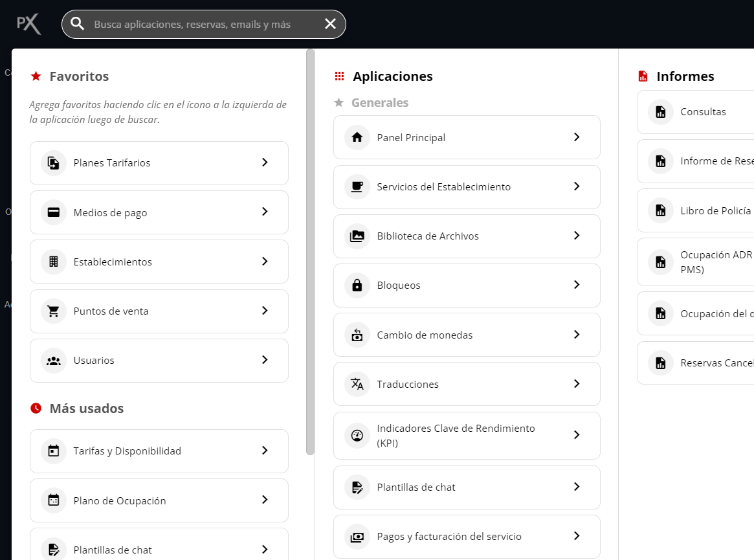Viewport: 754px width, 560px height.
Task: Click the Medios de pago card icon
Action: click(x=54, y=212)
